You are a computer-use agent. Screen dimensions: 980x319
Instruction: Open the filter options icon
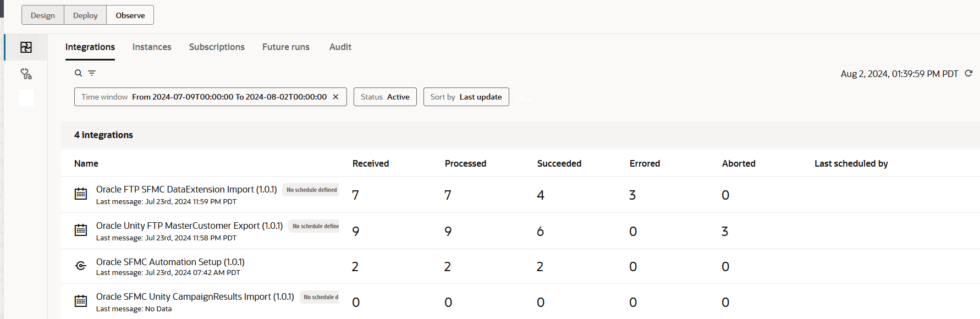coord(92,73)
